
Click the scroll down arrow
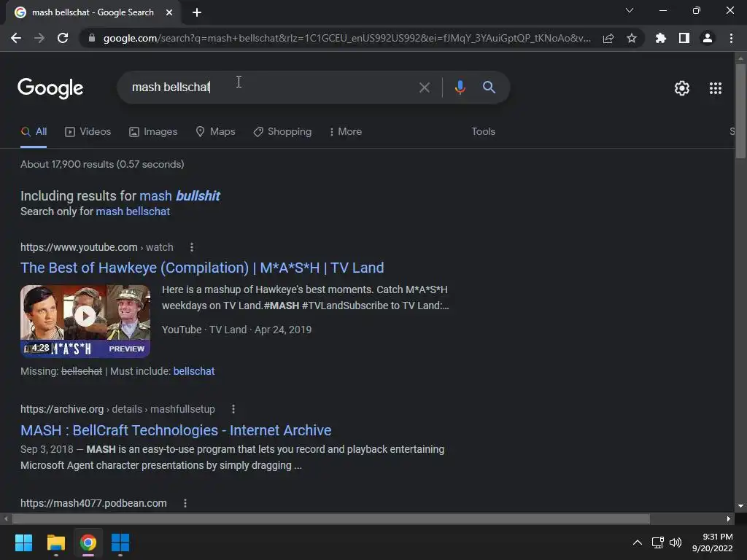(x=740, y=506)
